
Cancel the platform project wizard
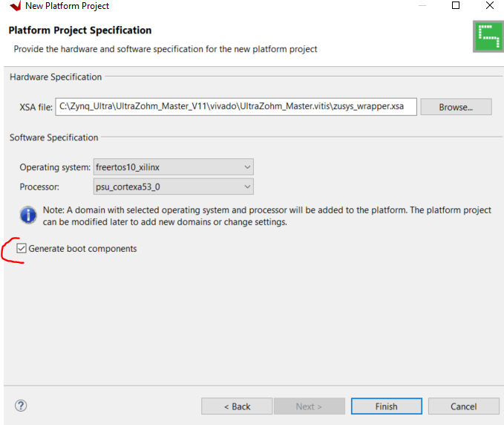click(x=463, y=406)
